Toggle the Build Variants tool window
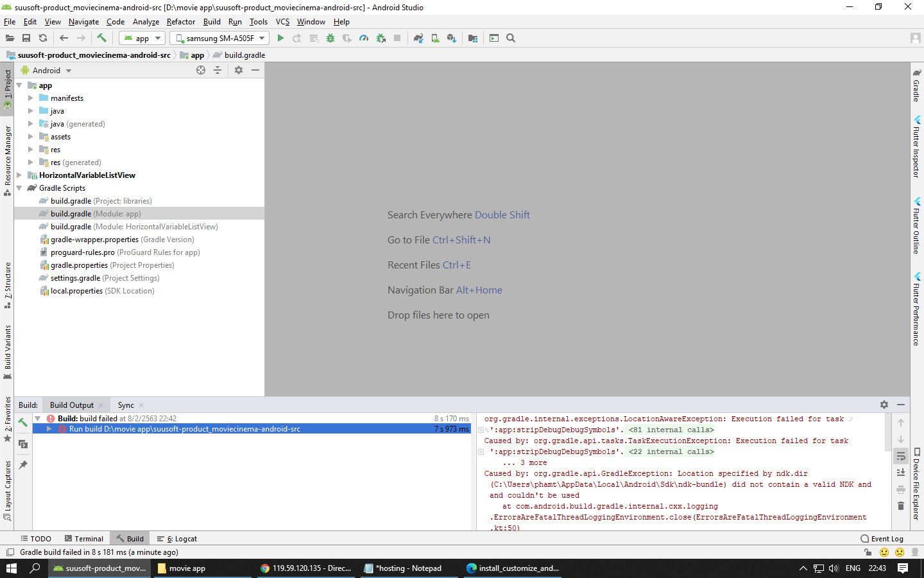 tap(8, 352)
